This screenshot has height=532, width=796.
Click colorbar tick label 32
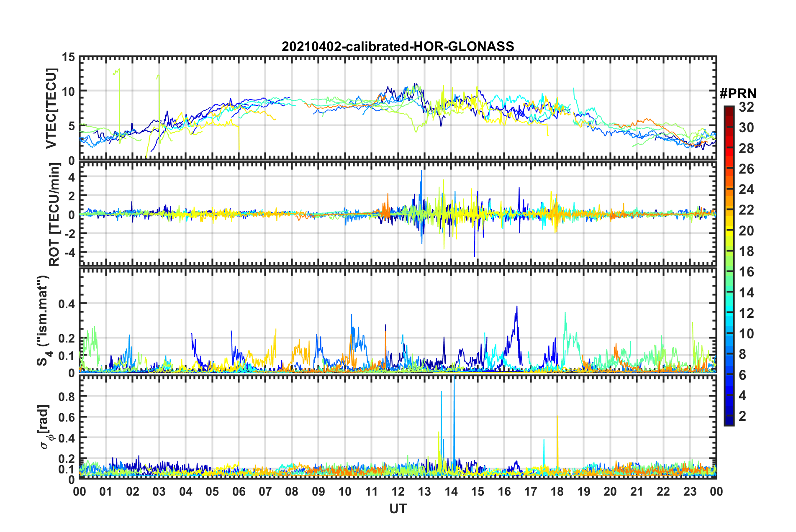[x=746, y=107]
